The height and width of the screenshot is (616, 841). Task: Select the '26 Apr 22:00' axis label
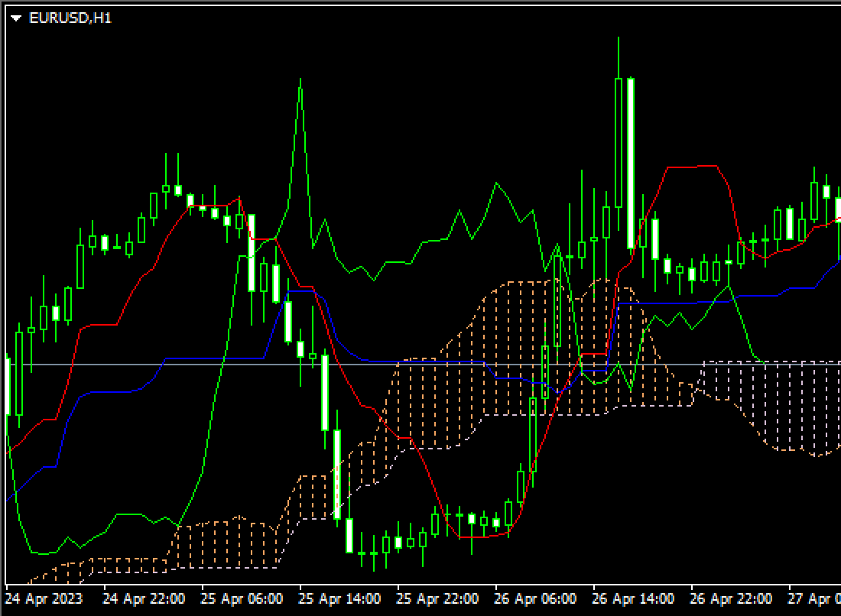point(731,599)
